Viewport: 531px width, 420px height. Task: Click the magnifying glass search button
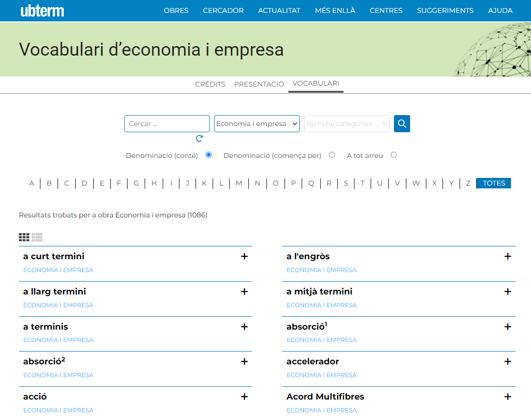pos(402,124)
